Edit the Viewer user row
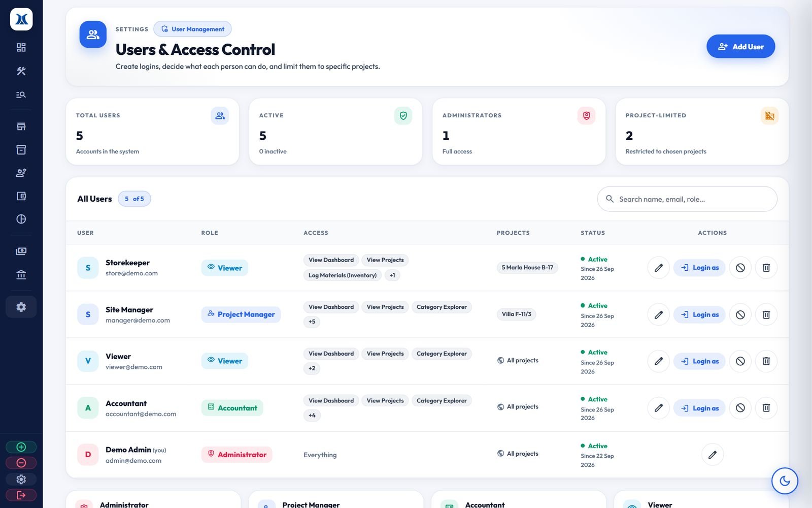812x508 pixels. [658, 361]
